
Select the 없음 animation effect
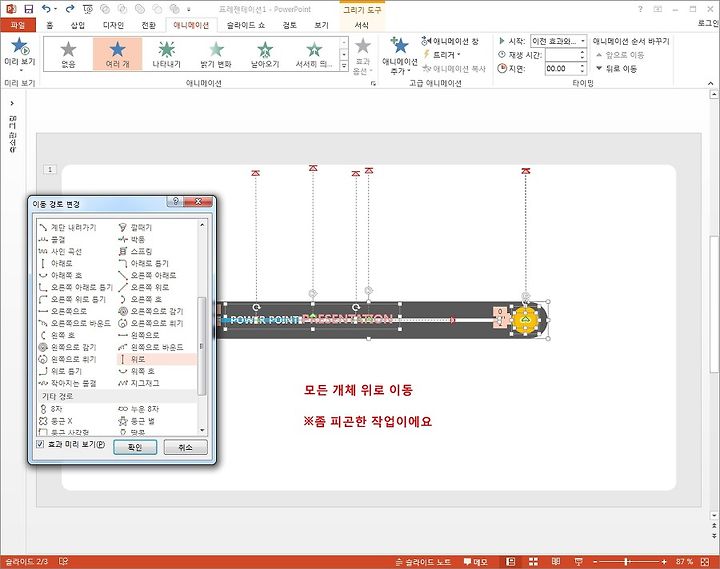(68, 54)
